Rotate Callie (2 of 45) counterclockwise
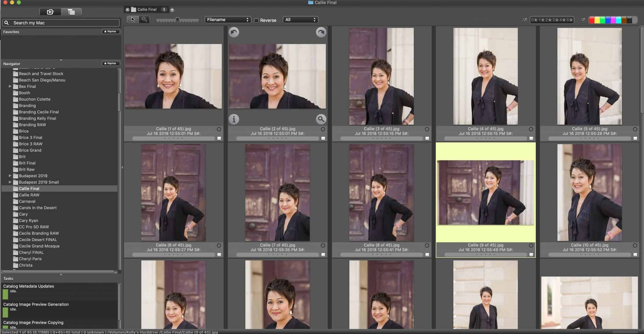The image size is (644, 334). [x=234, y=32]
